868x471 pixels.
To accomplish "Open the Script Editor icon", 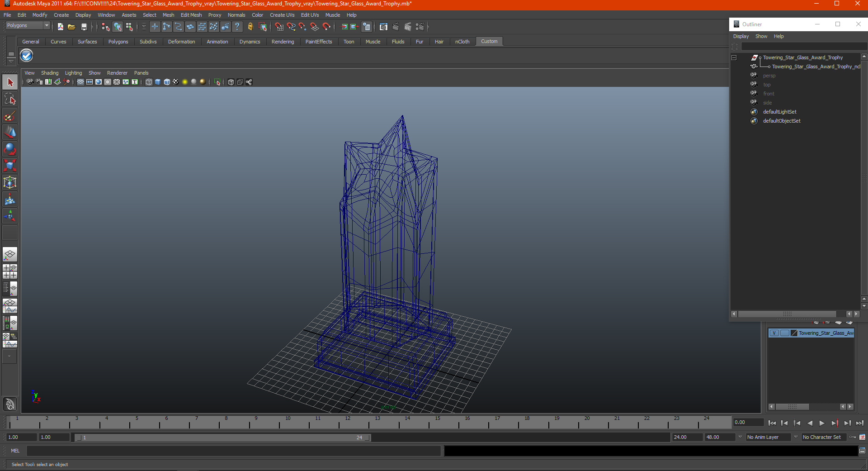I will coord(862,451).
